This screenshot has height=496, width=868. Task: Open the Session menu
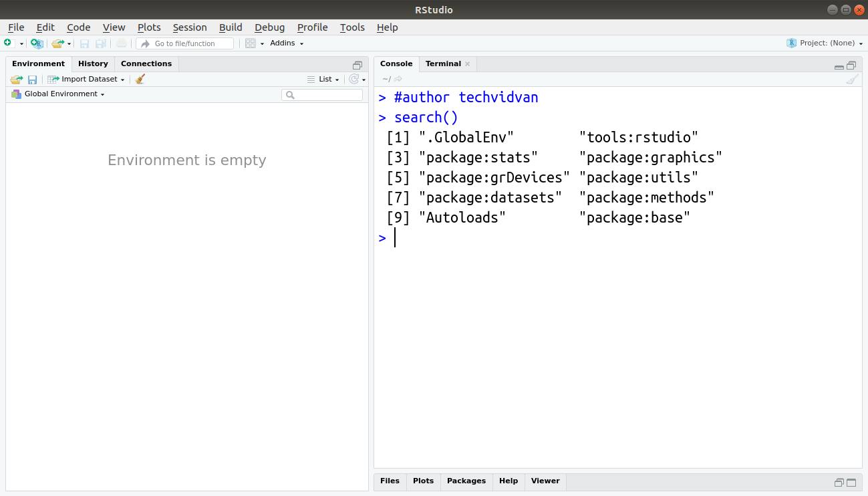[189, 27]
